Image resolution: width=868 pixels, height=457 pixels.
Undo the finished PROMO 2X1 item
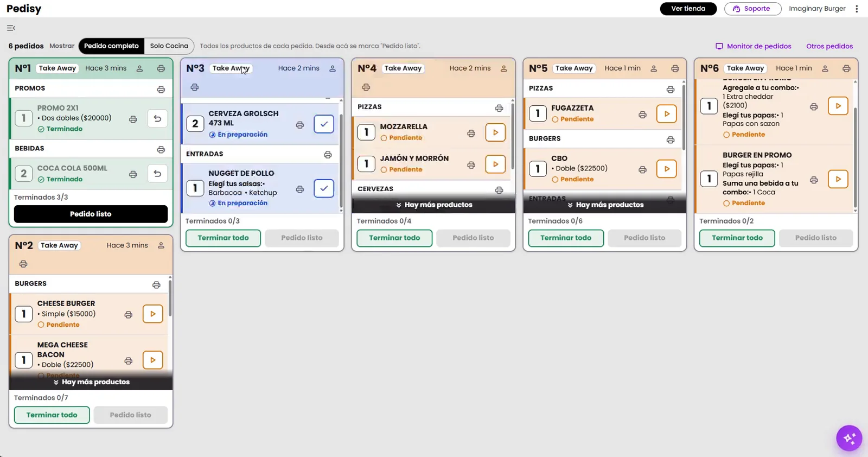pyautogui.click(x=157, y=118)
